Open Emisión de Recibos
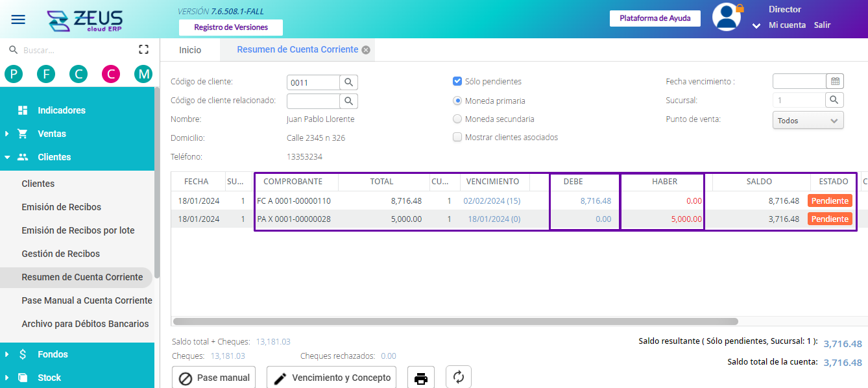The width and height of the screenshot is (868, 388). 62,207
